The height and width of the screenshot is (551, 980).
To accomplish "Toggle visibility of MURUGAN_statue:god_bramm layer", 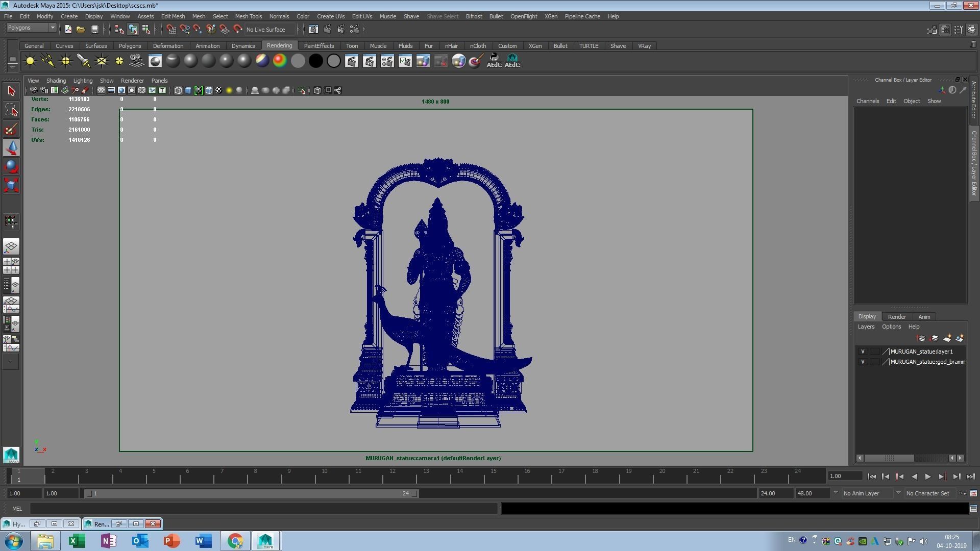I will click(x=863, y=362).
